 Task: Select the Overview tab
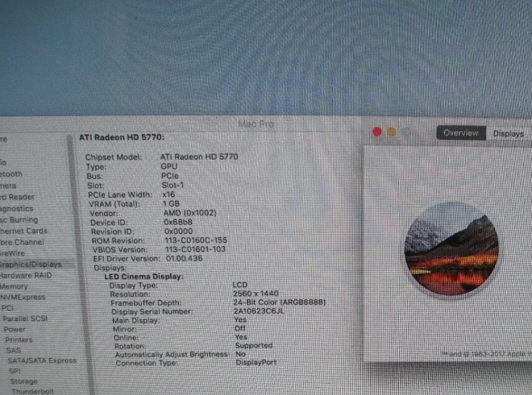461,133
